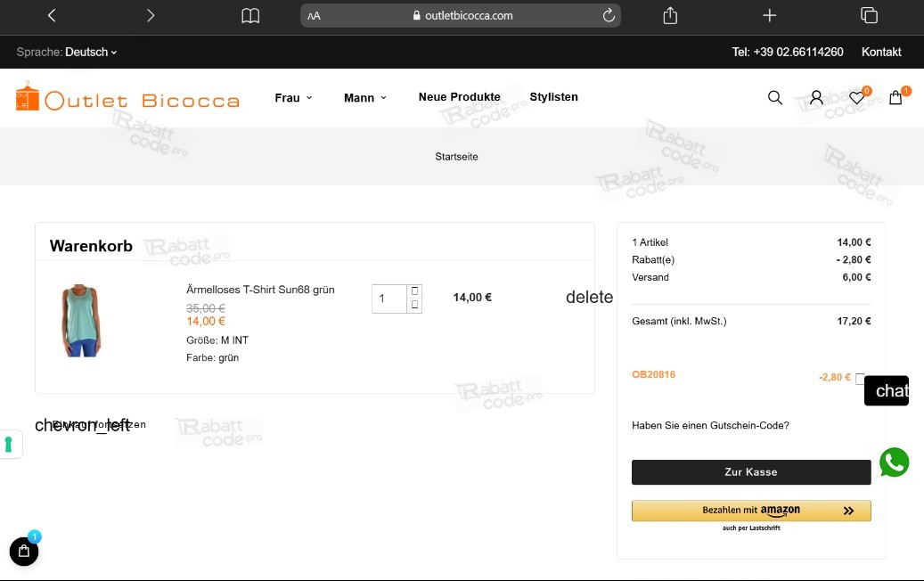Select the quantity input field

[x=388, y=299]
